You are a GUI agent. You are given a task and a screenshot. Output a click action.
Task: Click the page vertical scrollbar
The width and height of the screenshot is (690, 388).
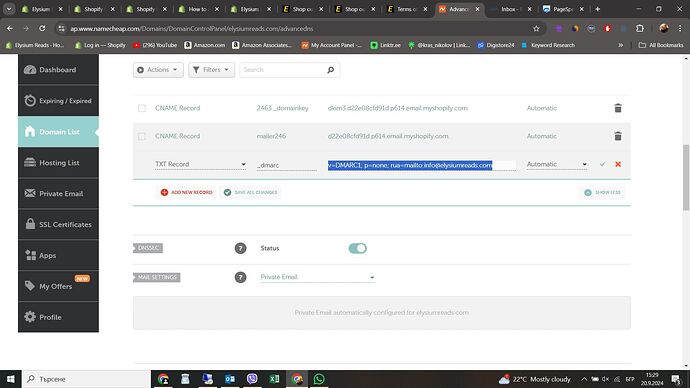tap(686, 178)
